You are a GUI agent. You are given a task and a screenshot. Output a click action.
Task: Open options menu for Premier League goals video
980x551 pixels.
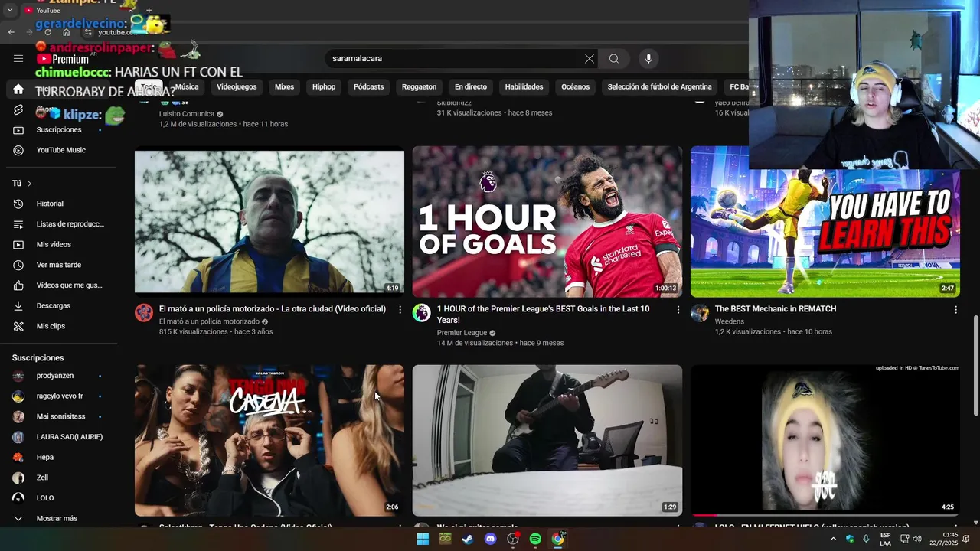click(678, 309)
